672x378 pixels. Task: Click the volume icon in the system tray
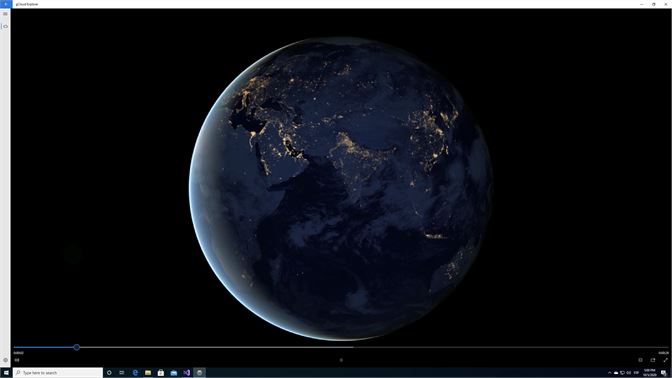pos(629,373)
